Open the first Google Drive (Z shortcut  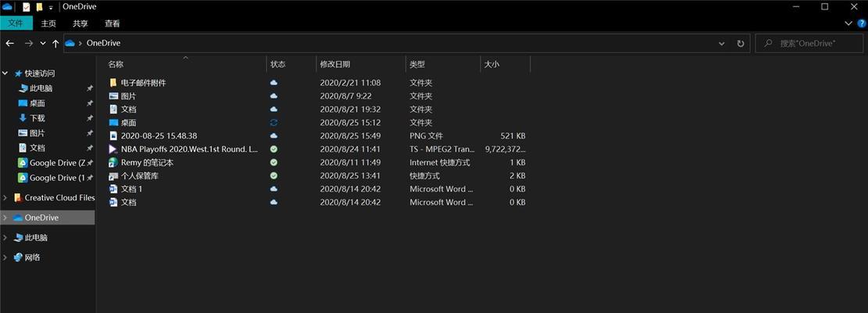point(57,163)
